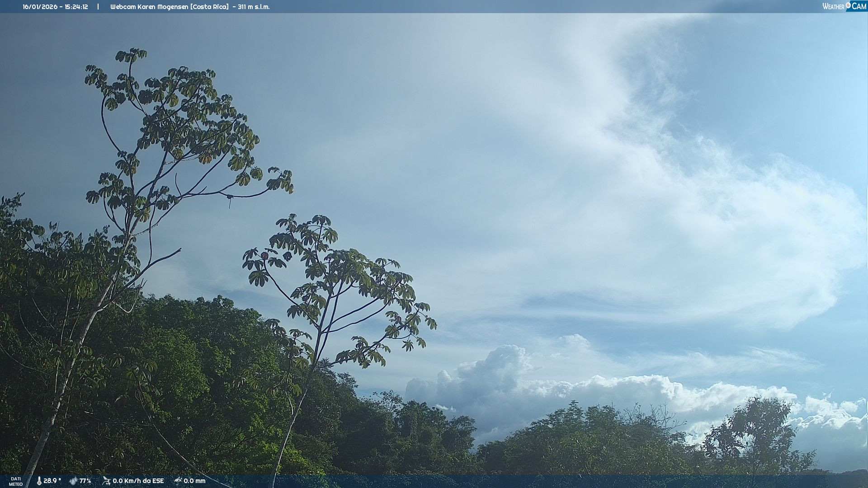Image resolution: width=868 pixels, height=488 pixels.
Task: Click the tall tree's top leaf cluster
Action: 131,55
